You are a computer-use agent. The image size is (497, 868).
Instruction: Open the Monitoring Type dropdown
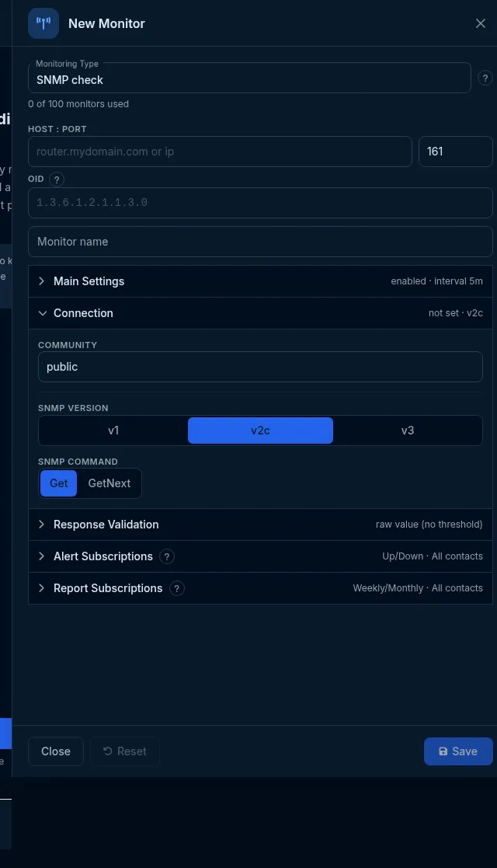pyautogui.click(x=249, y=78)
